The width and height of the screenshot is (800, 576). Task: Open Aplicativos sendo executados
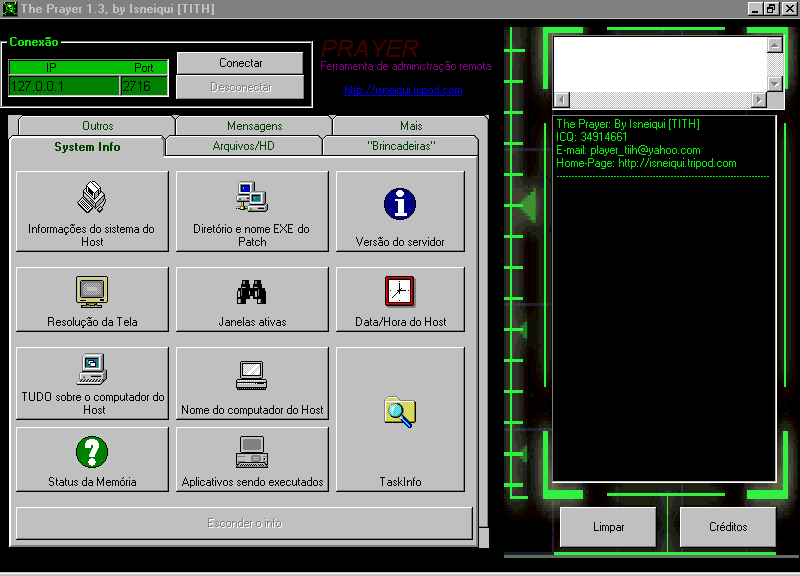tap(252, 459)
